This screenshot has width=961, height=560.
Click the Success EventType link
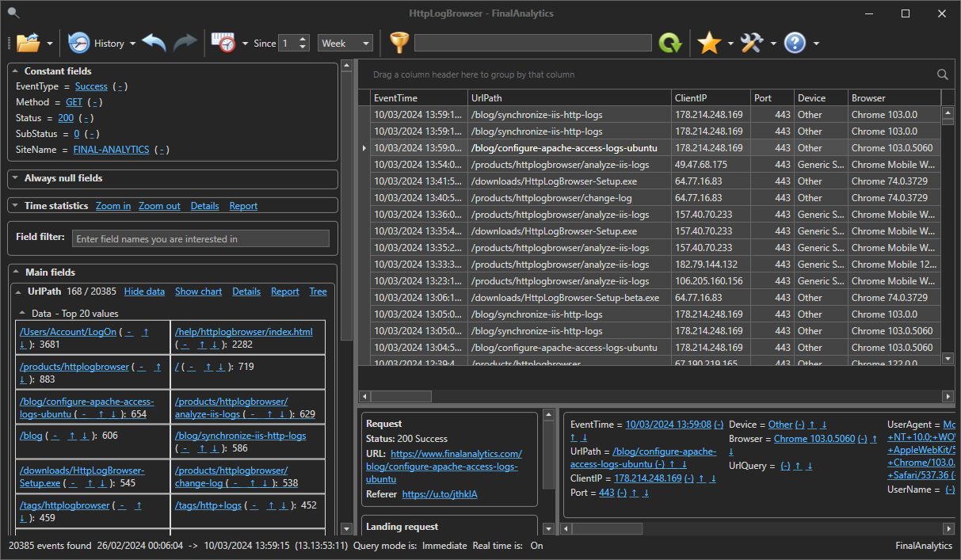tap(91, 86)
